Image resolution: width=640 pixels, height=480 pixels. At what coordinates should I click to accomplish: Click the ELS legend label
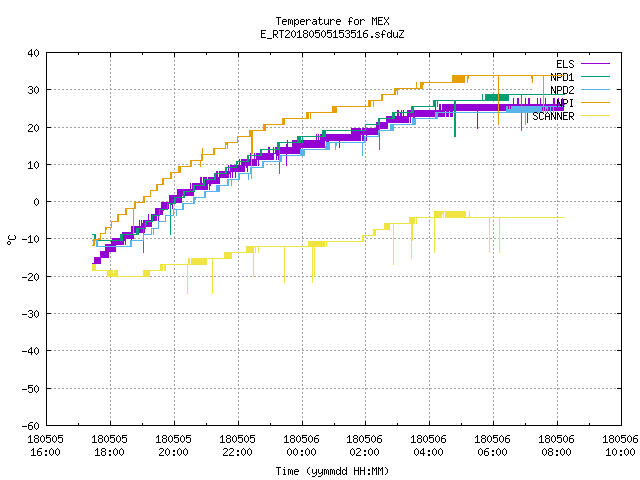(565, 64)
